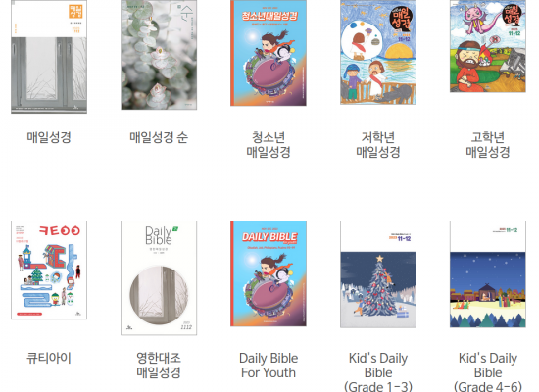This screenshot has height=392, width=539.
Task: Select the DAILY BIBLE for youth cover
Action: tap(269, 273)
